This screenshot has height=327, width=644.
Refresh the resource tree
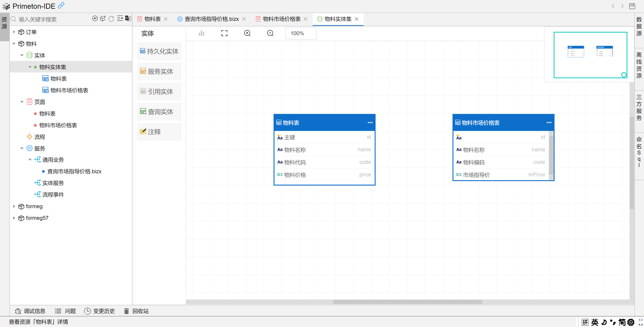point(111,19)
